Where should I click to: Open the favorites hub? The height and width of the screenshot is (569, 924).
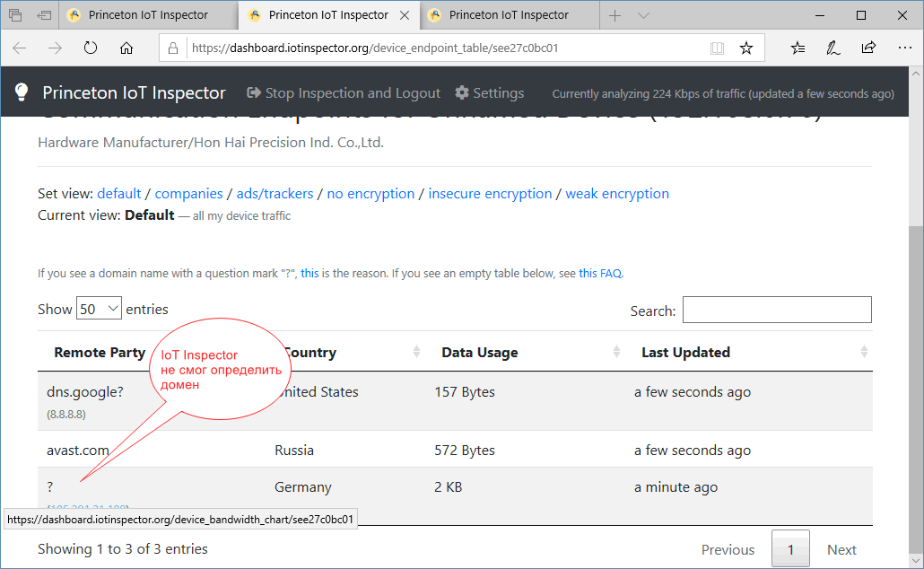coord(798,48)
